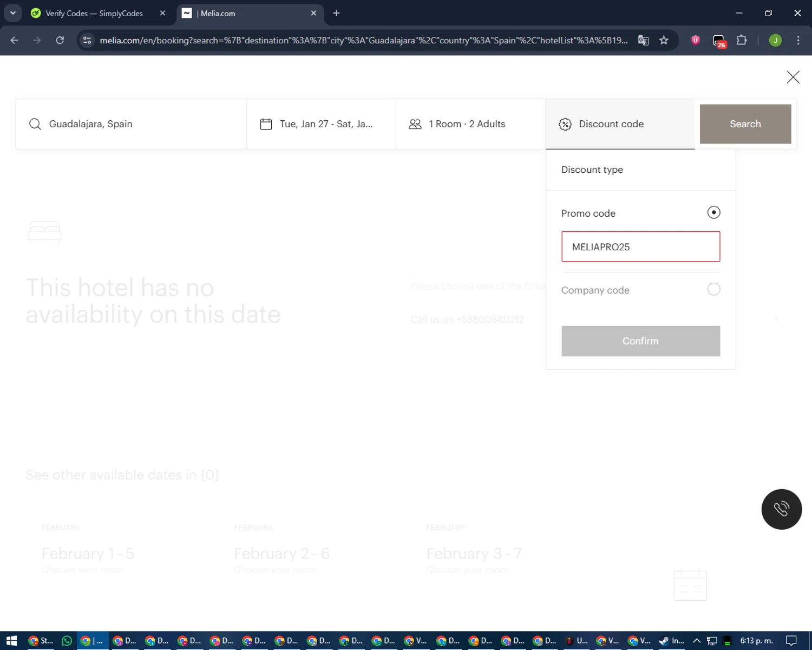Viewport: 812px width, 650px height.
Task: Open extension with 26 badge
Action: 719,41
